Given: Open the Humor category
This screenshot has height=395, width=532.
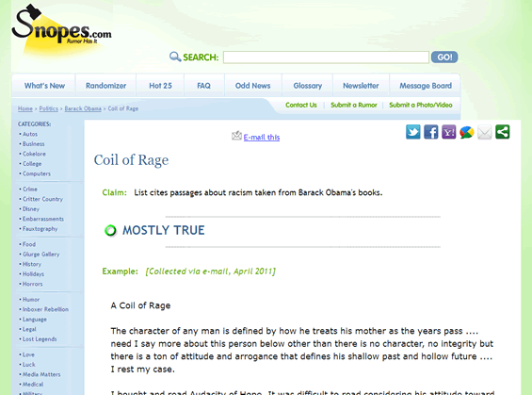Looking at the screenshot, I should [x=31, y=300].
